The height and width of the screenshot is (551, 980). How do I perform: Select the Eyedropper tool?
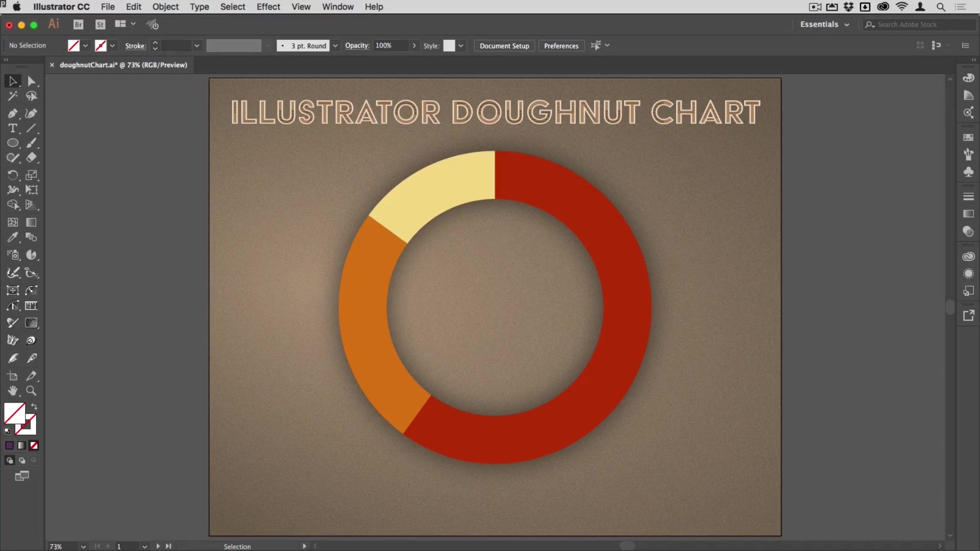[13, 237]
